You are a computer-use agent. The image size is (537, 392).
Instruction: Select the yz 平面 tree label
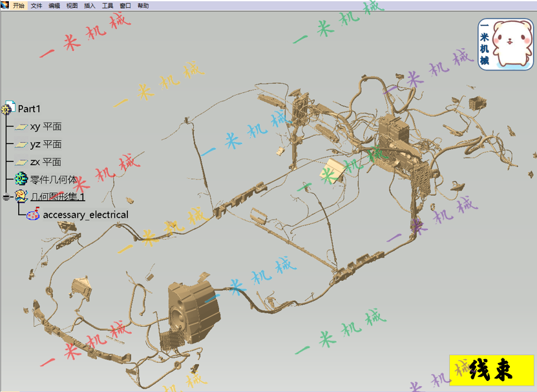click(46, 145)
